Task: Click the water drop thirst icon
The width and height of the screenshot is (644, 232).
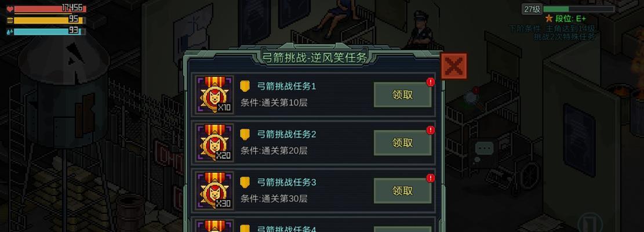Action: tap(10, 31)
